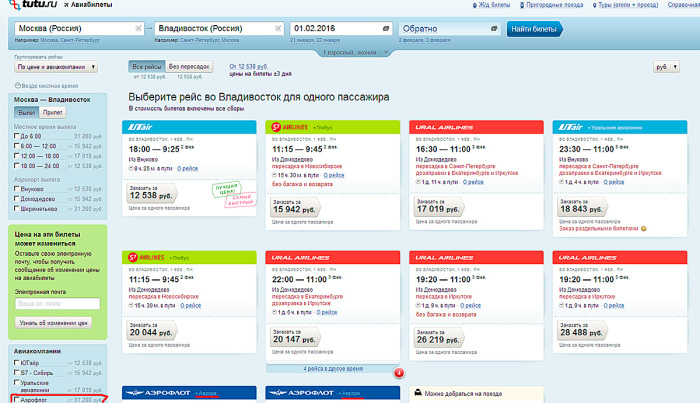Click the tutu.ru logo
The width and height of the screenshot is (700, 403).
point(29,7)
